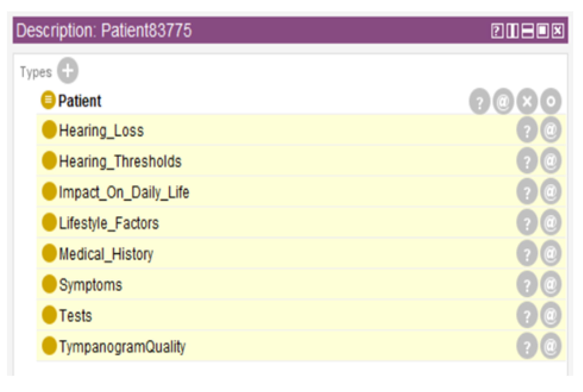Click the explain inference icon for Patient
This screenshot has width=583, height=392.
point(479,102)
